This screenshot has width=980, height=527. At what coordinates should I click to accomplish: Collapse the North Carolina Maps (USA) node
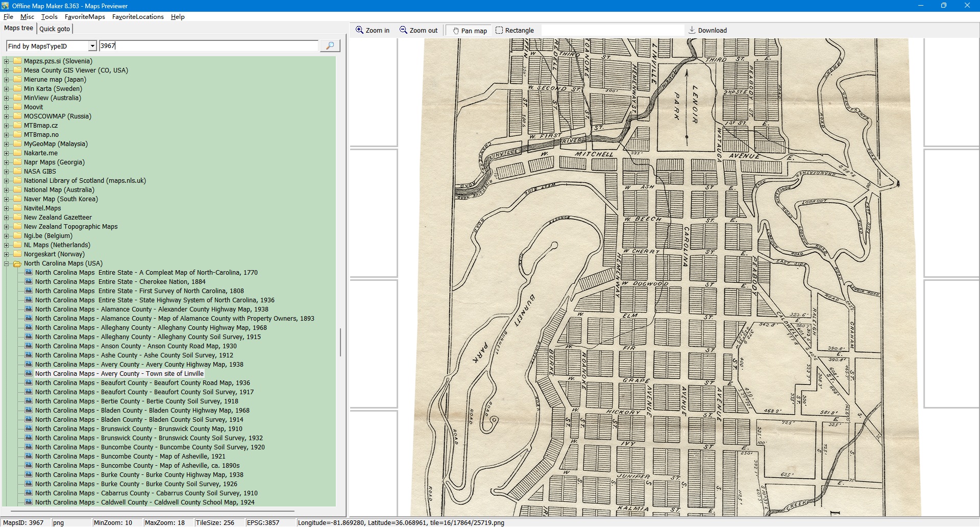pyautogui.click(x=7, y=263)
